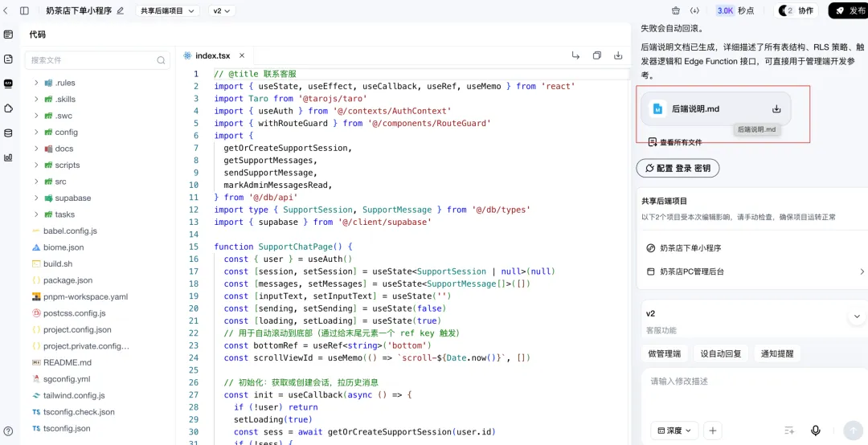The image size is (868, 445).
Task: Click 查看所有文件 link
Action: coord(675,142)
